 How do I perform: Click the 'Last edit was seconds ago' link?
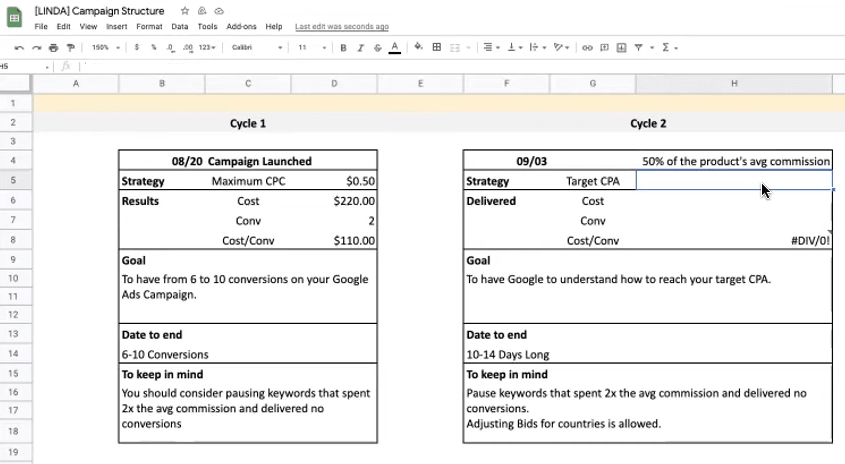(342, 26)
